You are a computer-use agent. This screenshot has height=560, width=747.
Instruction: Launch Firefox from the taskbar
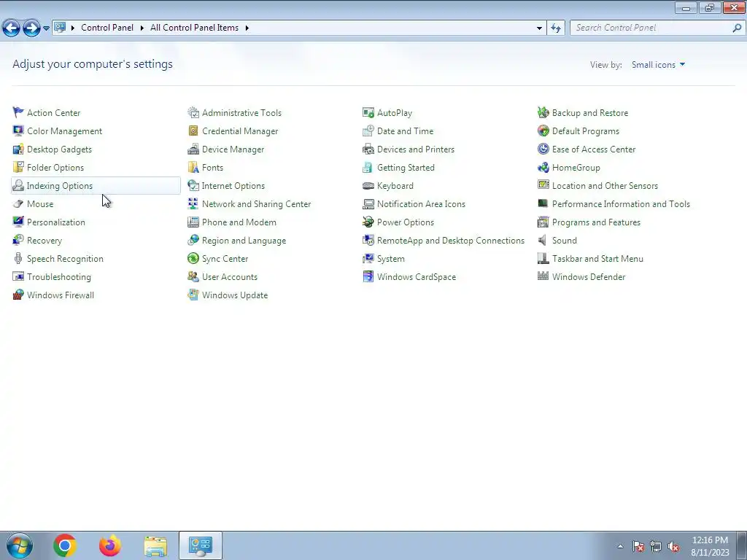[110, 545]
